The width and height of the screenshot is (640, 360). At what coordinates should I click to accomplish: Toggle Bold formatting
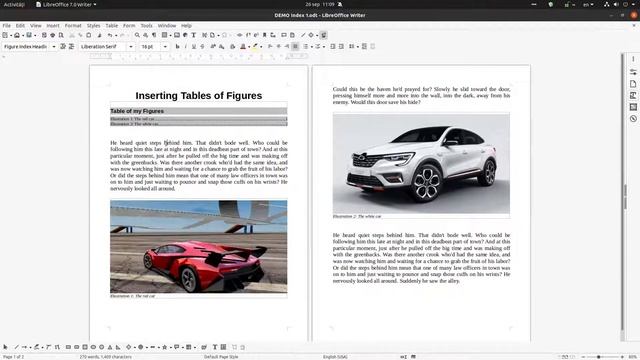point(177,47)
